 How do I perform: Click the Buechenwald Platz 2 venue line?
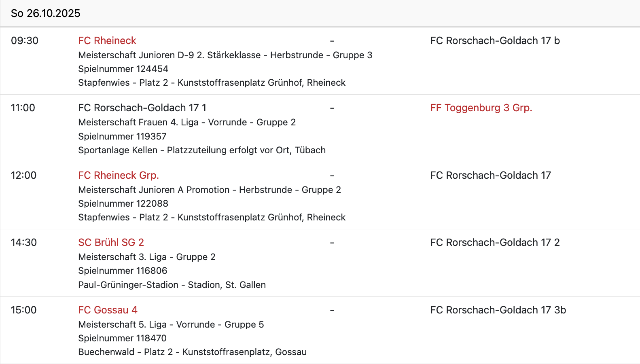192,352
